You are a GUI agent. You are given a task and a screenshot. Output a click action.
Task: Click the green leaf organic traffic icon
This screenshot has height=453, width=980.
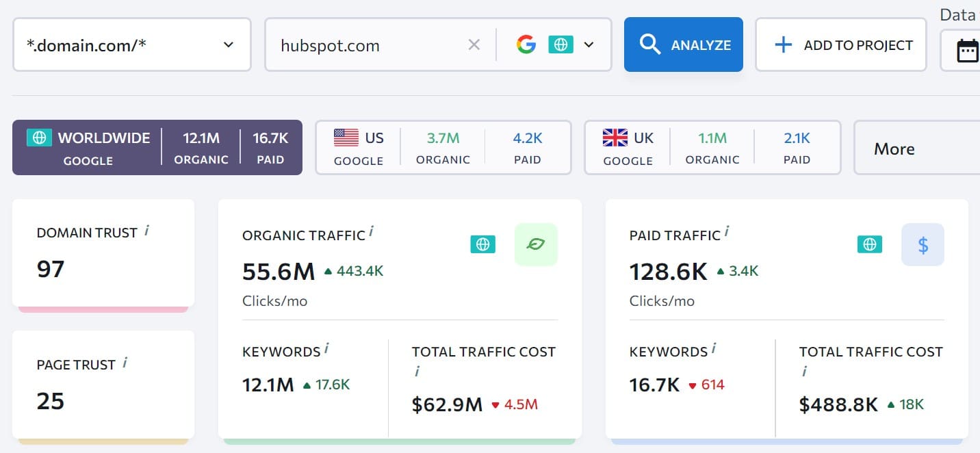coord(536,244)
